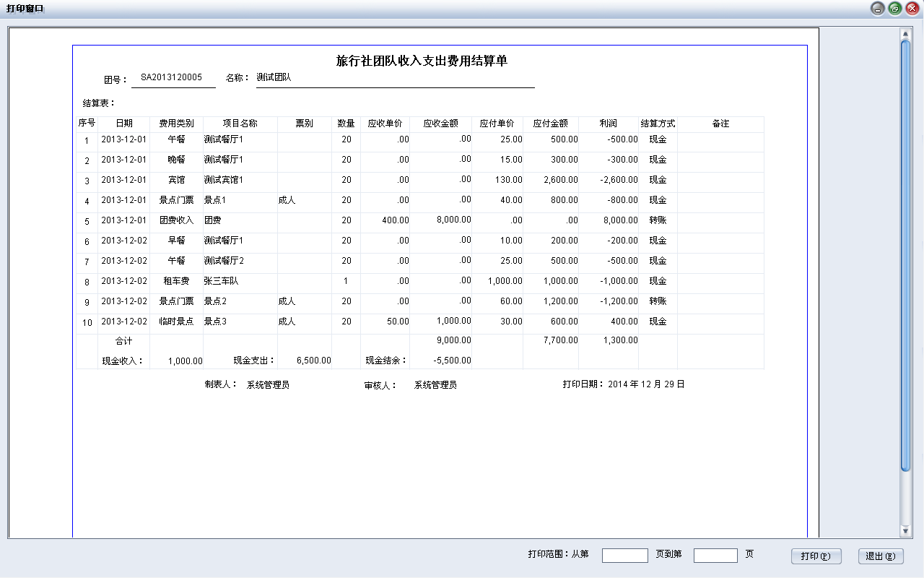The height and width of the screenshot is (578, 924).
Task: Click the vertical scrollbar thumb
Action: 906,256
